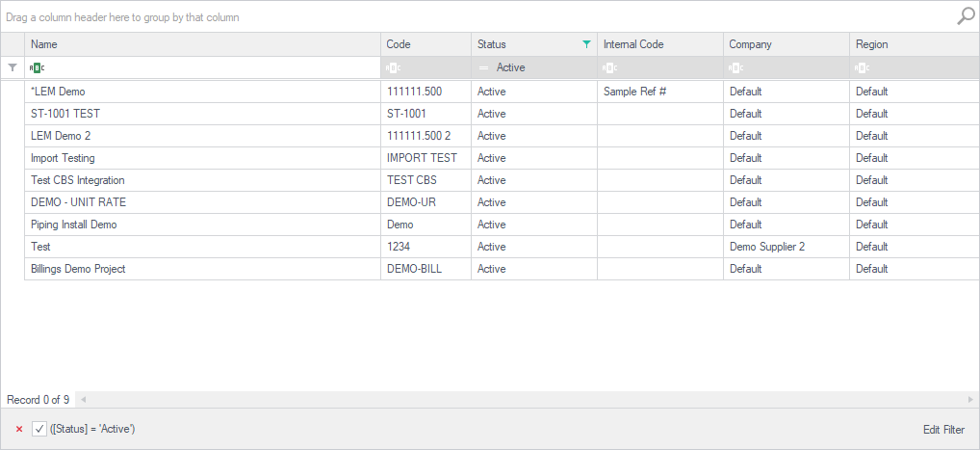Select the 'Test' name cell
This screenshot has width=980, height=450.
202,247
